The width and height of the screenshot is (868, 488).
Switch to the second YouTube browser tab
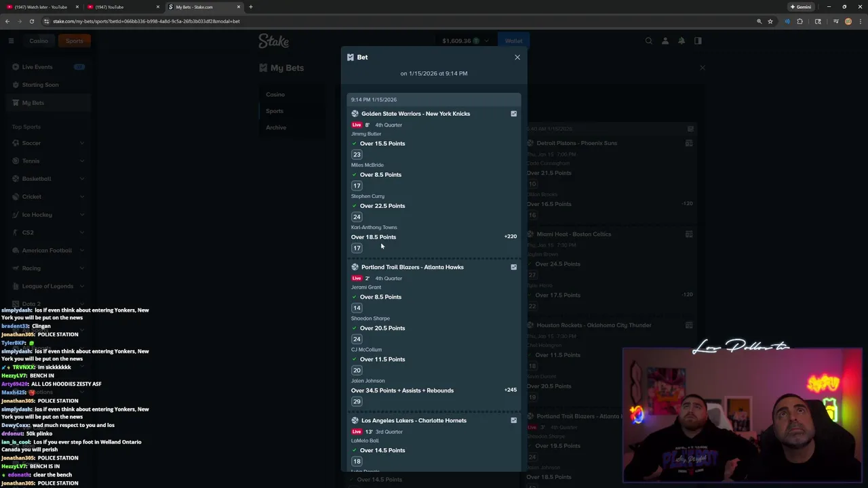pyautogui.click(x=123, y=7)
